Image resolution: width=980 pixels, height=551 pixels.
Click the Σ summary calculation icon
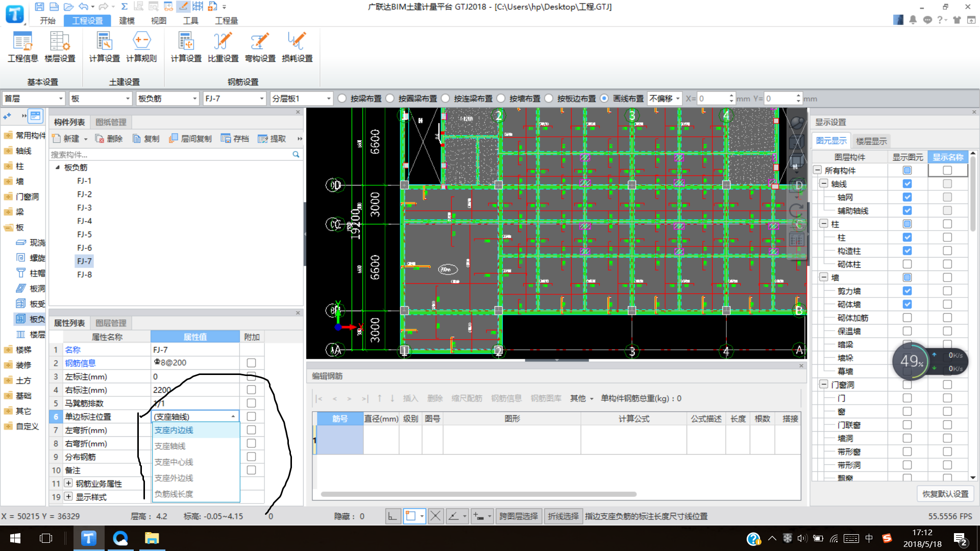point(124,7)
